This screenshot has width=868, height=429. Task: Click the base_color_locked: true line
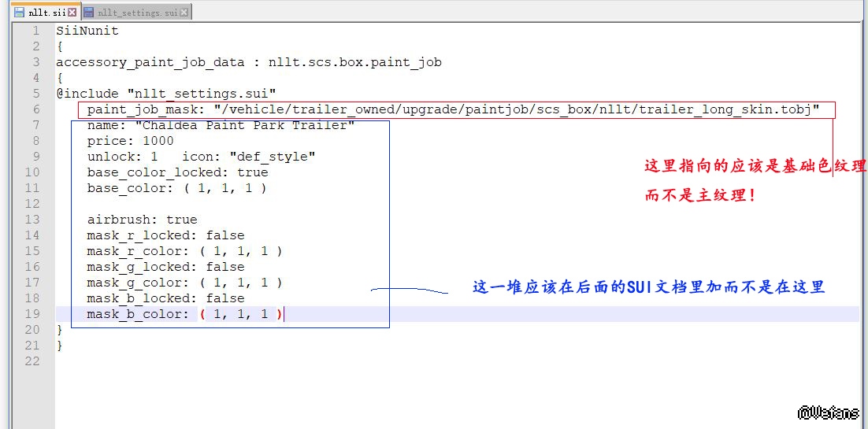(177, 172)
